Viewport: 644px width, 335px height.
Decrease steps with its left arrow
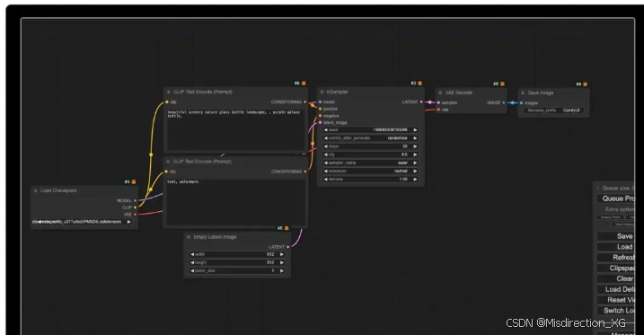[x=326, y=146]
